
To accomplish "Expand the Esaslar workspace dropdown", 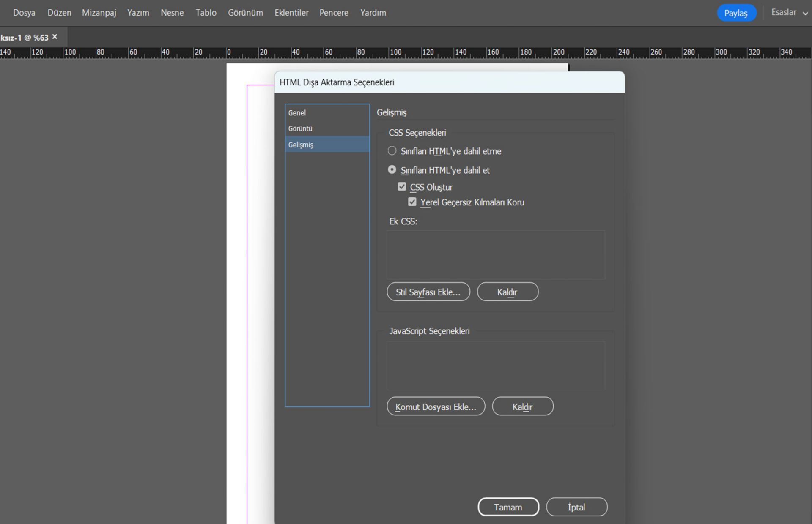I will pos(789,13).
